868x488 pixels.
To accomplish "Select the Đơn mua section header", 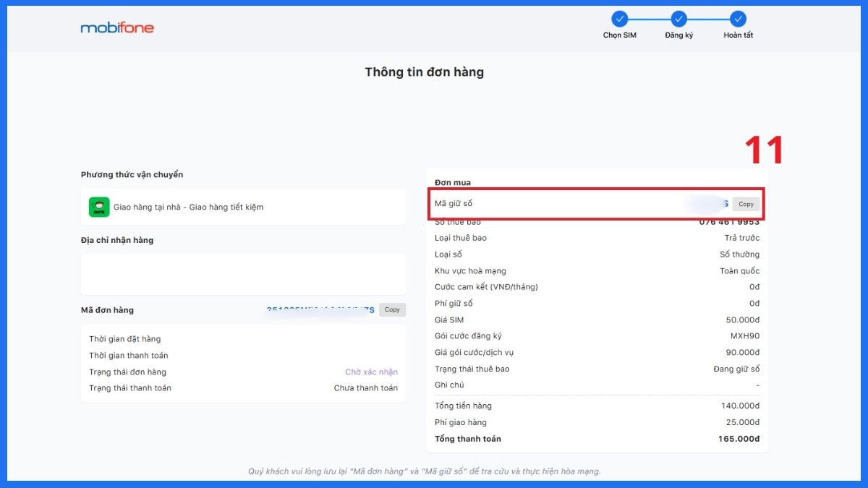I will pyautogui.click(x=451, y=182).
